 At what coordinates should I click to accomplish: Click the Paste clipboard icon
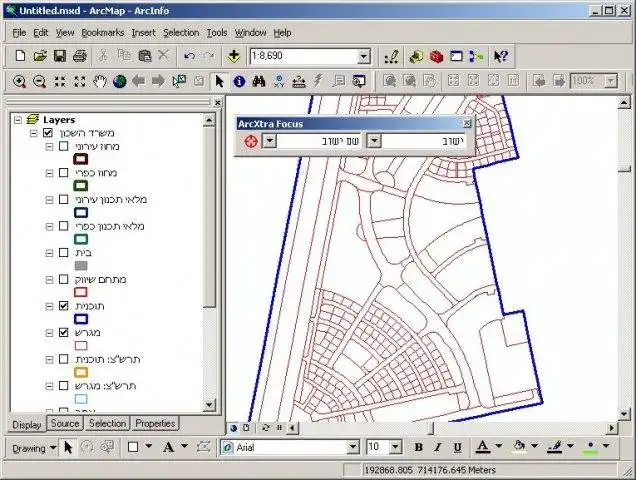coord(144,56)
